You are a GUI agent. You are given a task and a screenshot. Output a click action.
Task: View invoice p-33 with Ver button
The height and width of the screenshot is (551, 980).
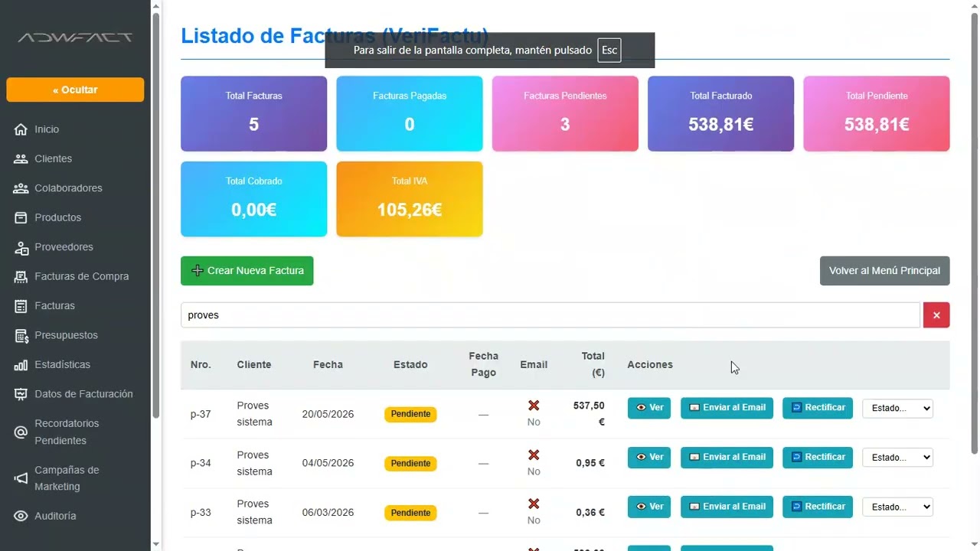pos(649,507)
